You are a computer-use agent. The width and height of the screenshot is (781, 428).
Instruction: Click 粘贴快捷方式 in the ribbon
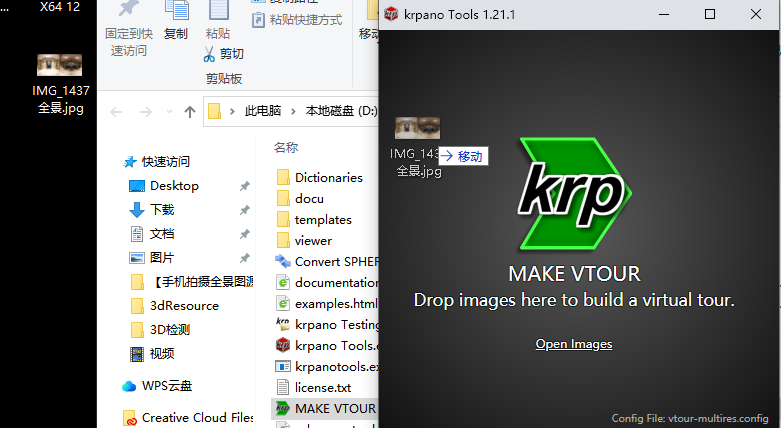coord(297,20)
